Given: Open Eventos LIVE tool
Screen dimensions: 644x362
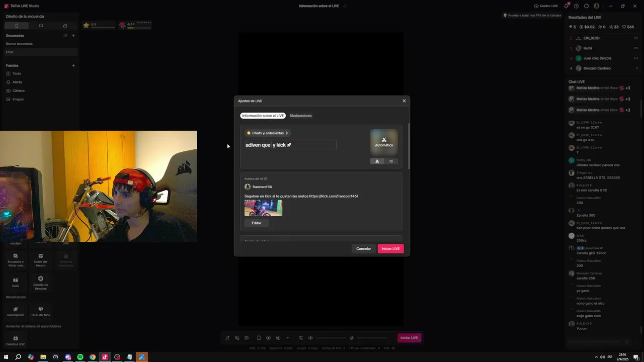Looking at the screenshot, I should 16,341.
